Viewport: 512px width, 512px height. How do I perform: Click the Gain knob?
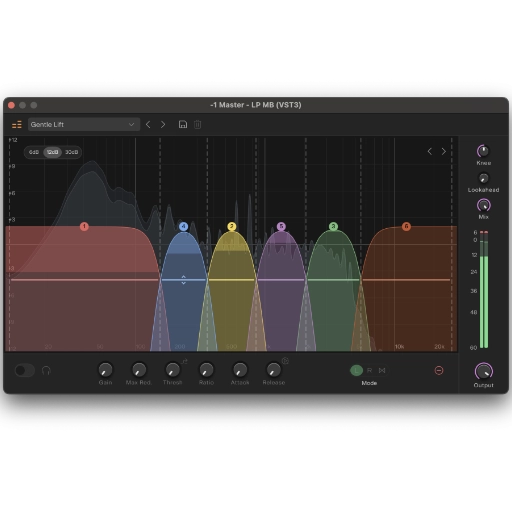coord(105,370)
